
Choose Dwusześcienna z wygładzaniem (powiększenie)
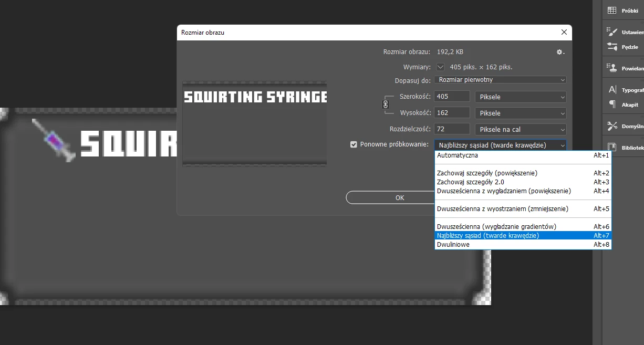(x=523, y=191)
